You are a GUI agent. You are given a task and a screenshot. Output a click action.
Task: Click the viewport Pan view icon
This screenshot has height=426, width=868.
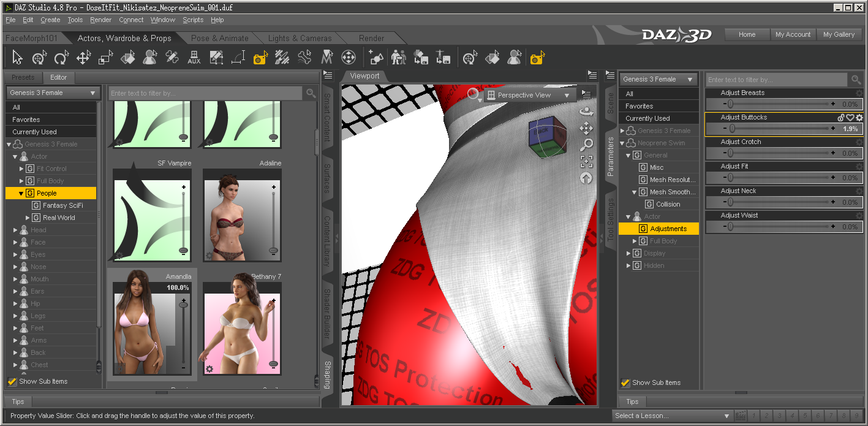(586, 128)
